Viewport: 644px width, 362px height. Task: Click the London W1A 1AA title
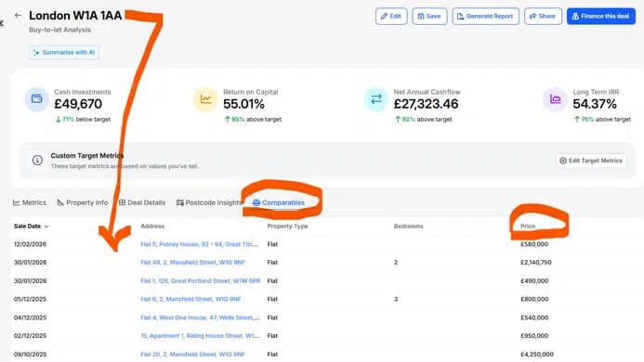[75, 16]
